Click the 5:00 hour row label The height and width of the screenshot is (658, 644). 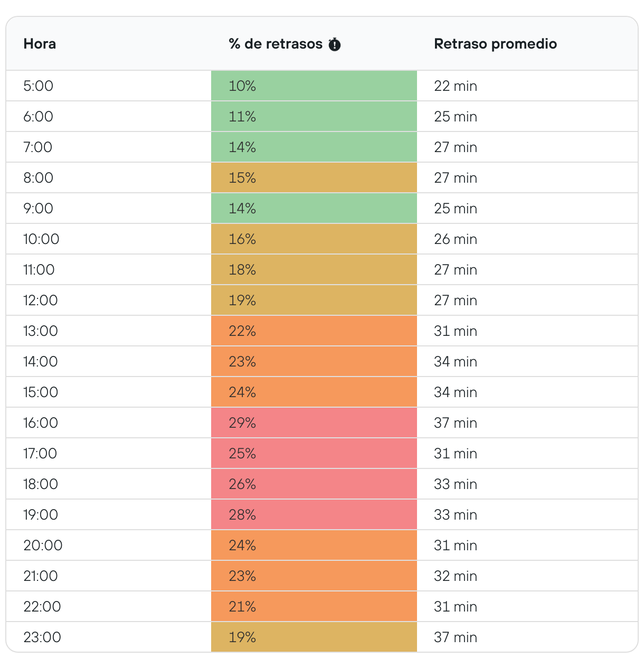pyautogui.click(x=39, y=86)
